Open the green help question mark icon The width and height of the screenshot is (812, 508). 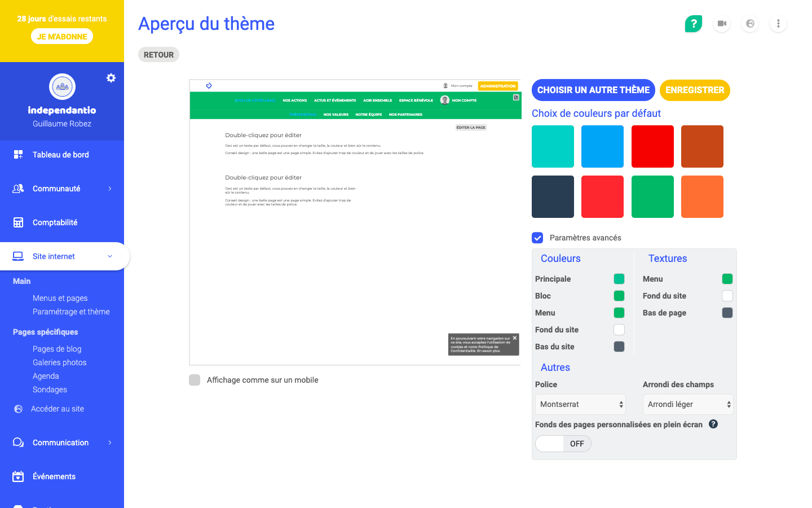coord(694,24)
